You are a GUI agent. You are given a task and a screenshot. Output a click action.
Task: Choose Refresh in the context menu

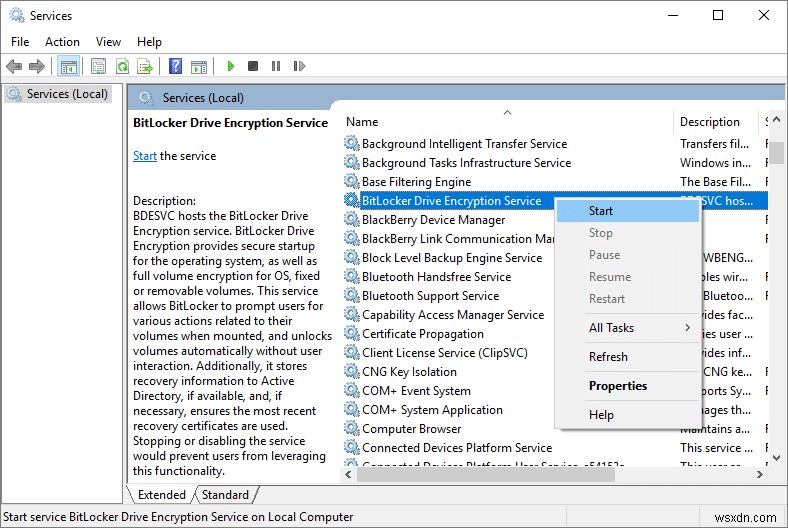628,357
